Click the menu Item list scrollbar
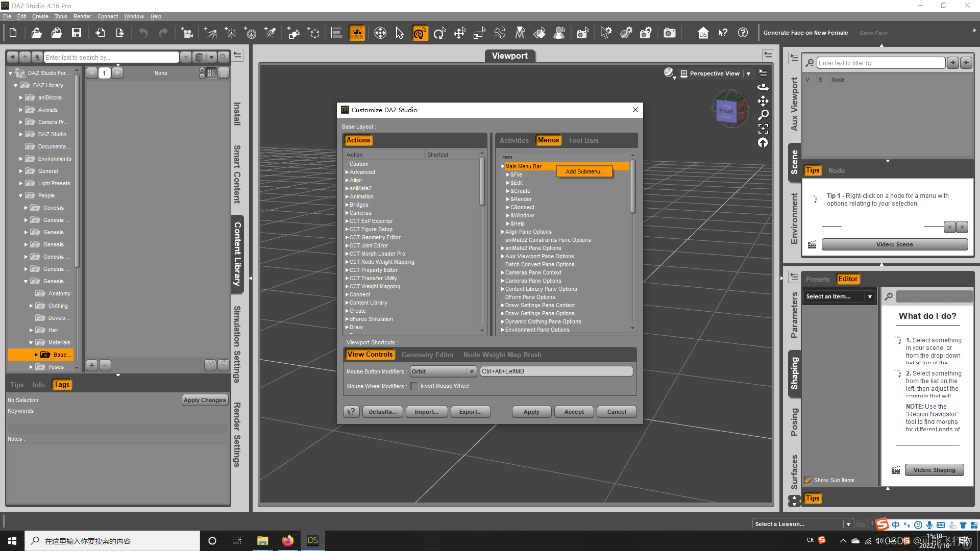This screenshot has height=551, width=980. (633, 187)
